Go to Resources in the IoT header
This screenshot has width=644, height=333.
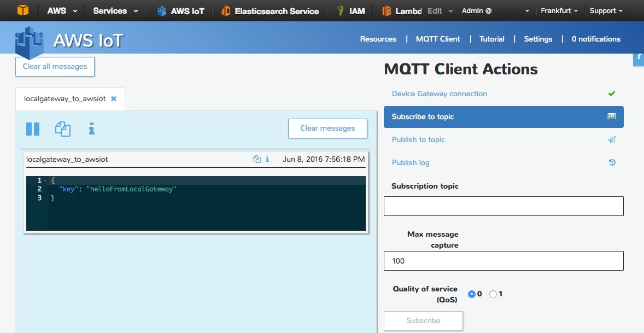(x=378, y=39)
